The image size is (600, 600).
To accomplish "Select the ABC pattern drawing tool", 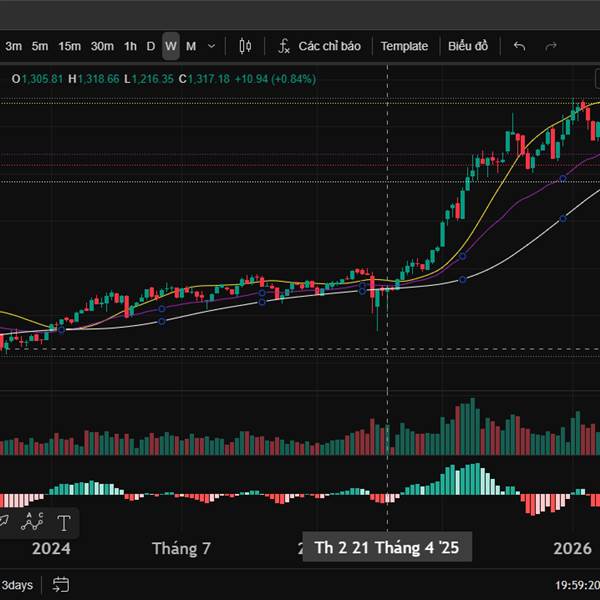I will click(32, 522).
